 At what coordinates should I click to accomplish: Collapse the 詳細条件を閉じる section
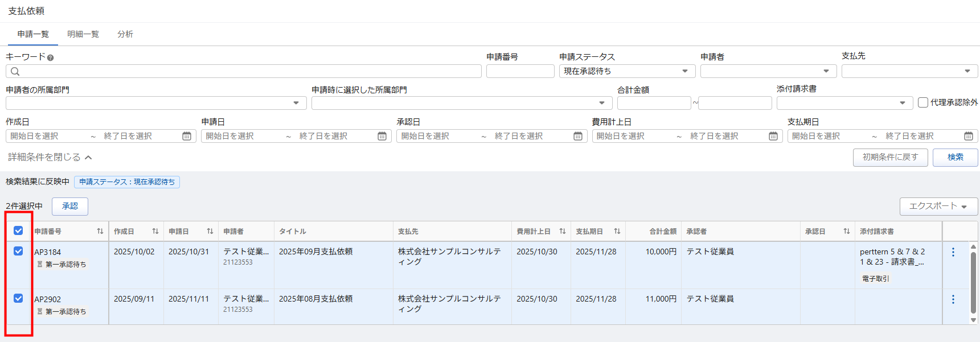click(50, 157)
